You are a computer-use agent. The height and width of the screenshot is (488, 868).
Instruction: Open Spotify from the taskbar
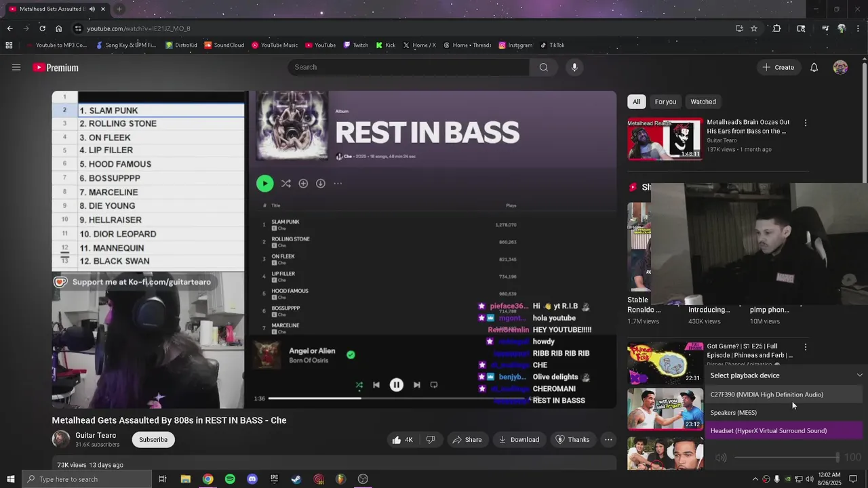(x=230, y=479)
